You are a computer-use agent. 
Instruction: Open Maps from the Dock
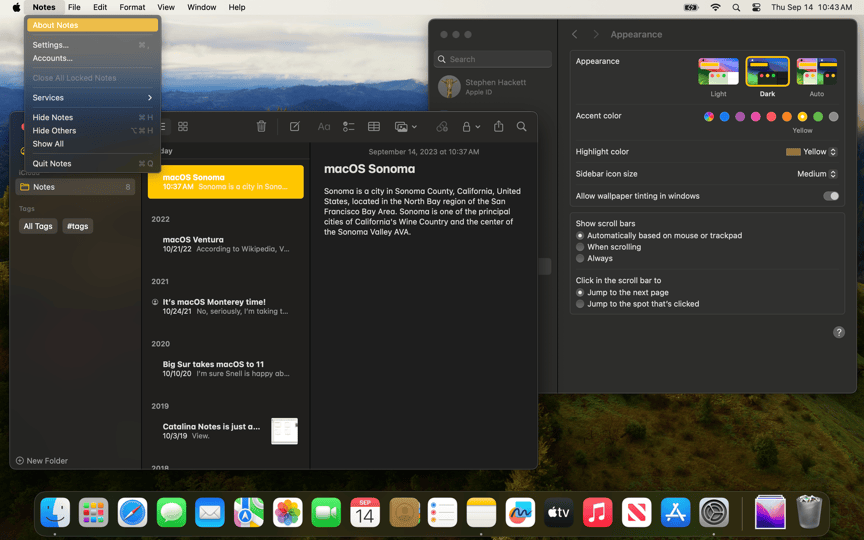point(249,512)
